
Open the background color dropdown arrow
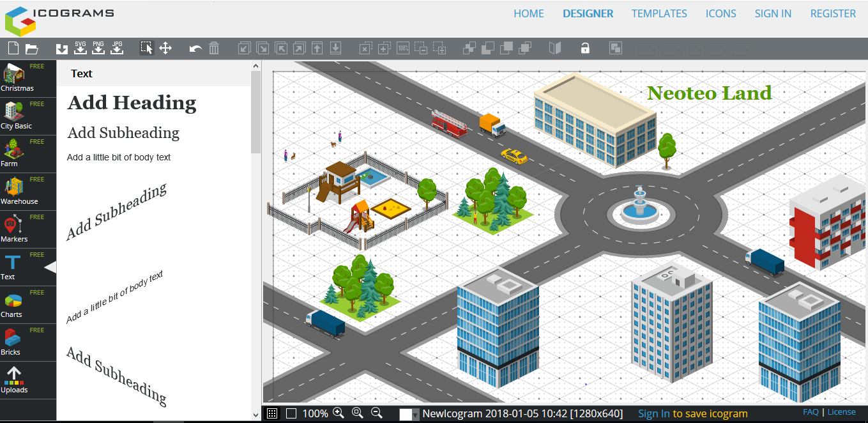click(x=416, y=415)
